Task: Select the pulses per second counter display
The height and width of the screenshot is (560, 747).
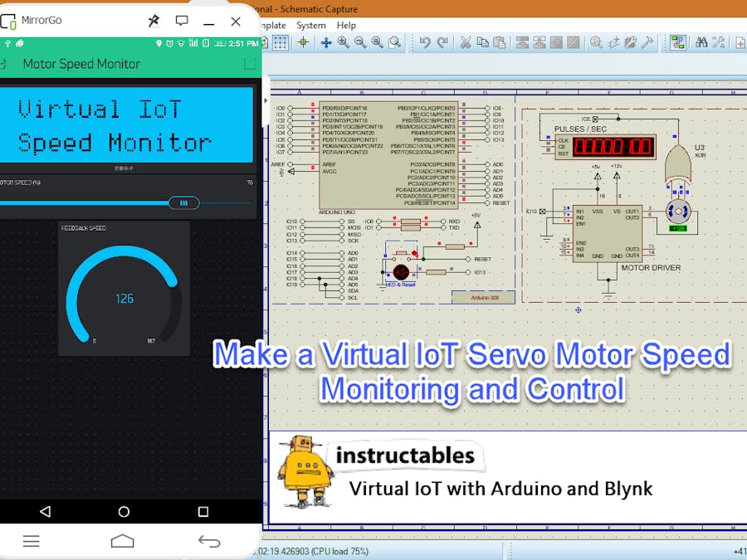Action: 606,147
